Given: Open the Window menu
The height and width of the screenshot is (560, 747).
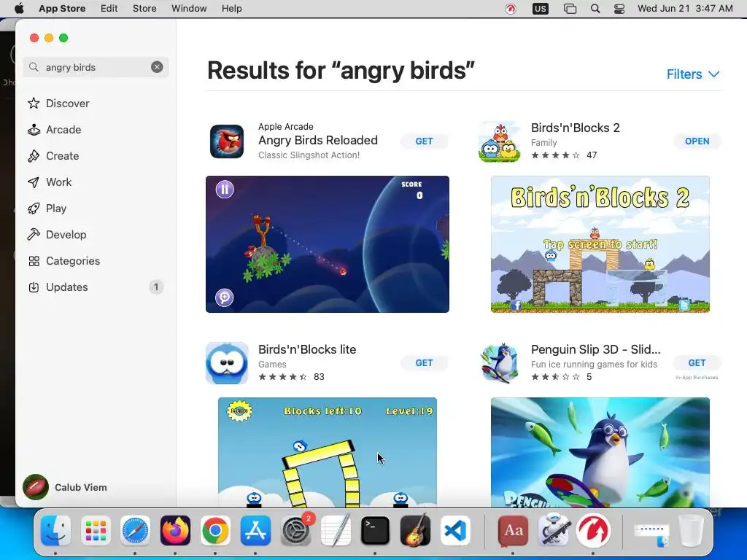Looking at the screenshot, I should (189, 9).
